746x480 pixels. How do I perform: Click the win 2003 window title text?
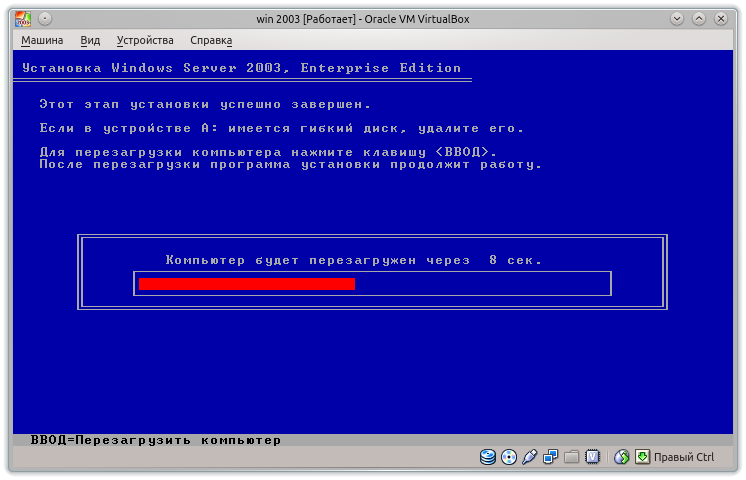[363, 19]
